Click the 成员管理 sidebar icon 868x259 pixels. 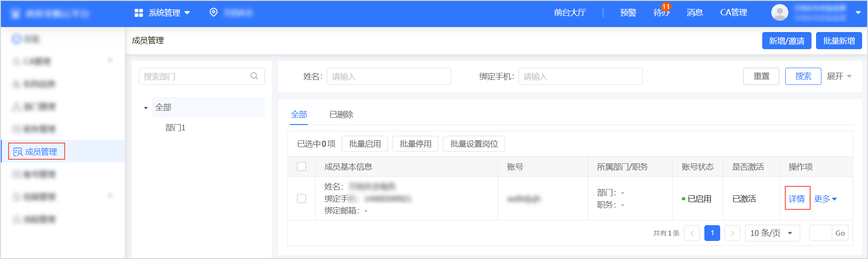pyautogui.click(x=18, y=152)
